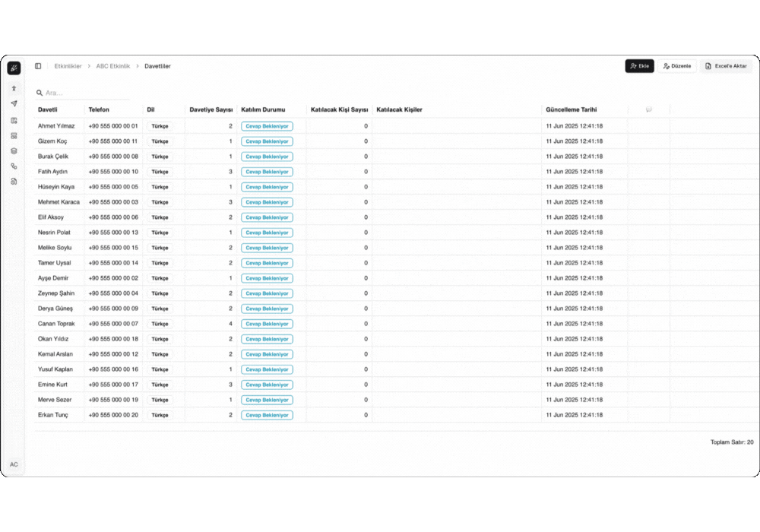Select the Melike Soylu row name

coord(54,248)
